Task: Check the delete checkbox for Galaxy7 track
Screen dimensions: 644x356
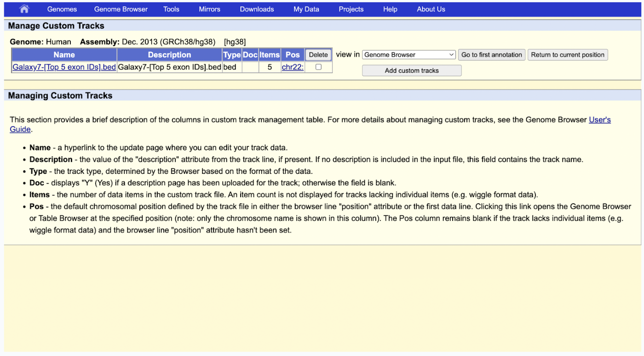Action: tap(318, 67)
